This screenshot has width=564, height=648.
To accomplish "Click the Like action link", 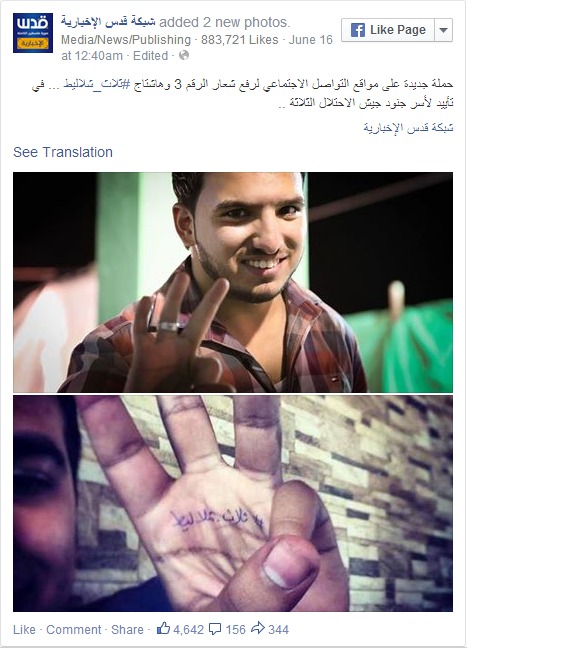I will pos(24,629).
